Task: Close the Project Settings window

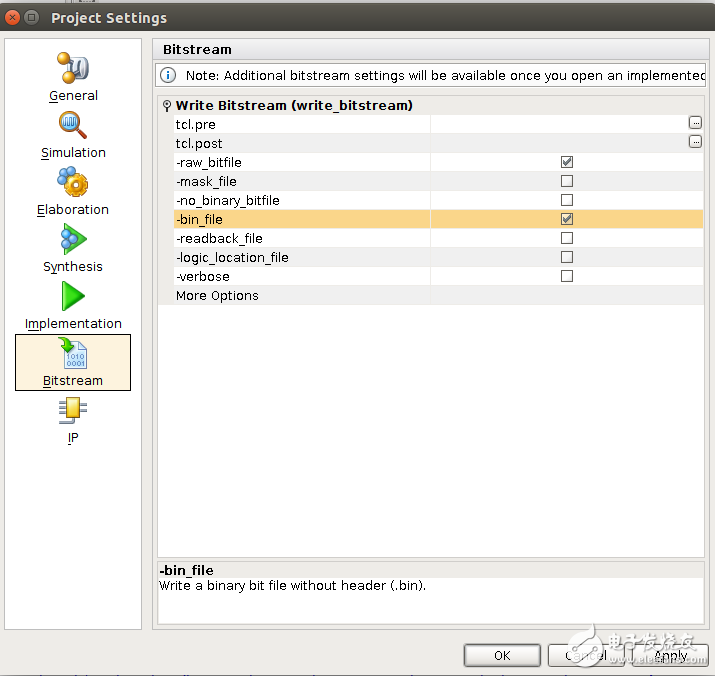Action: point(13,18)
